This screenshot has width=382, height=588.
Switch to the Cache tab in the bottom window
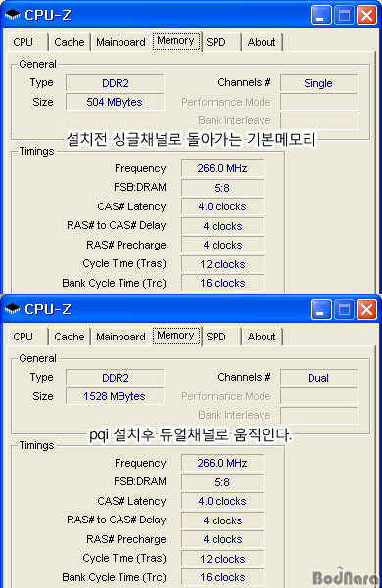pos(70,337)
